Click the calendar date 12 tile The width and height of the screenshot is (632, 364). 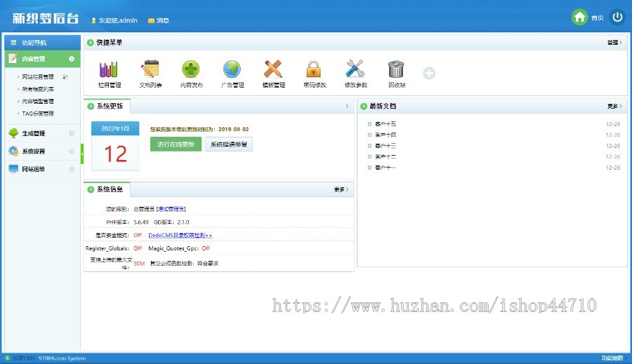click(x=115, y=153)
